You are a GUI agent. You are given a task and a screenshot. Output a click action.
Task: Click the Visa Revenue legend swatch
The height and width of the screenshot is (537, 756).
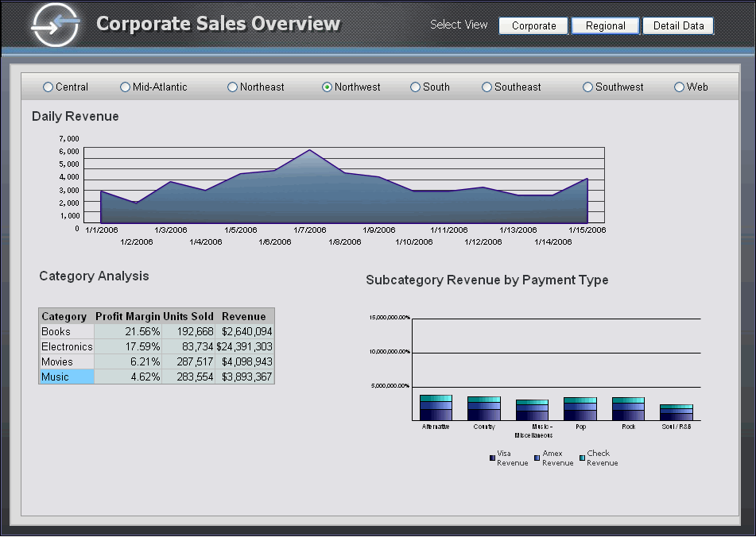[x=493, y=458]
